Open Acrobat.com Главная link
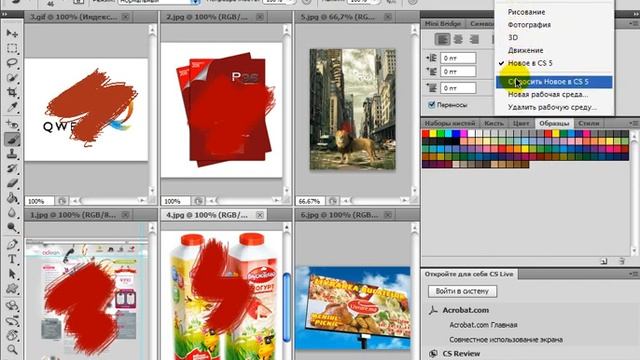The width and height of the screenshot is (640, 360). 483,325
